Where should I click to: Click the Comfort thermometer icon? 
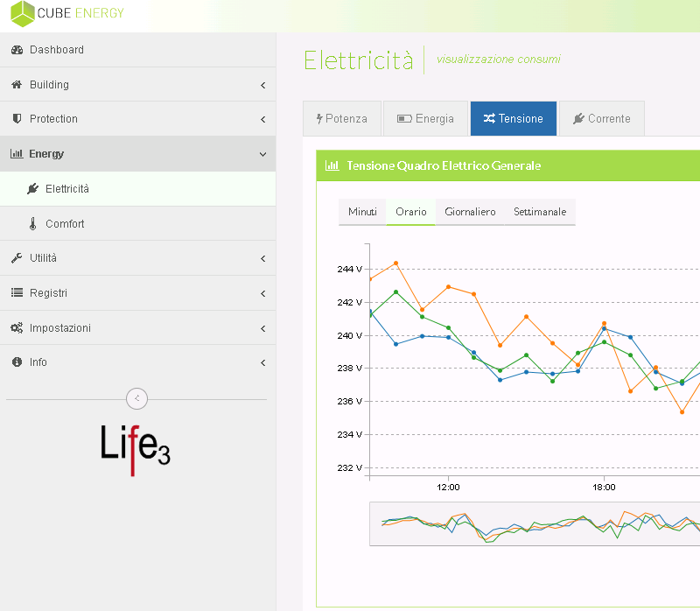(33, 224)
